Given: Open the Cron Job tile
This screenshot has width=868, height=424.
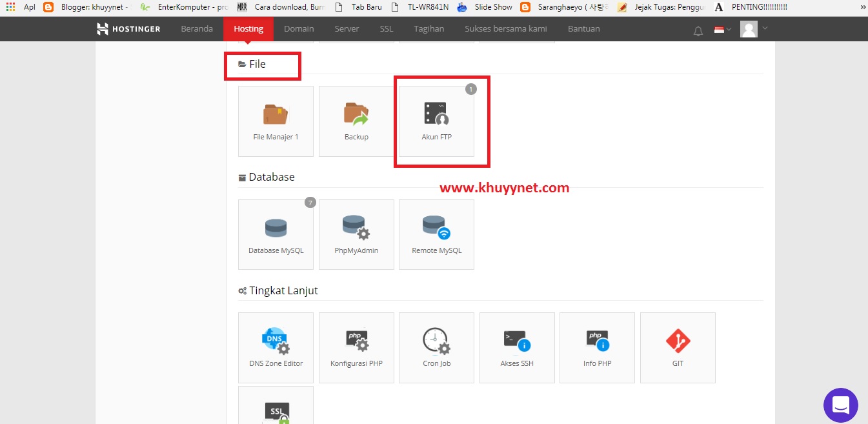Looking at the screenshot, I should (x=436, y=348).
